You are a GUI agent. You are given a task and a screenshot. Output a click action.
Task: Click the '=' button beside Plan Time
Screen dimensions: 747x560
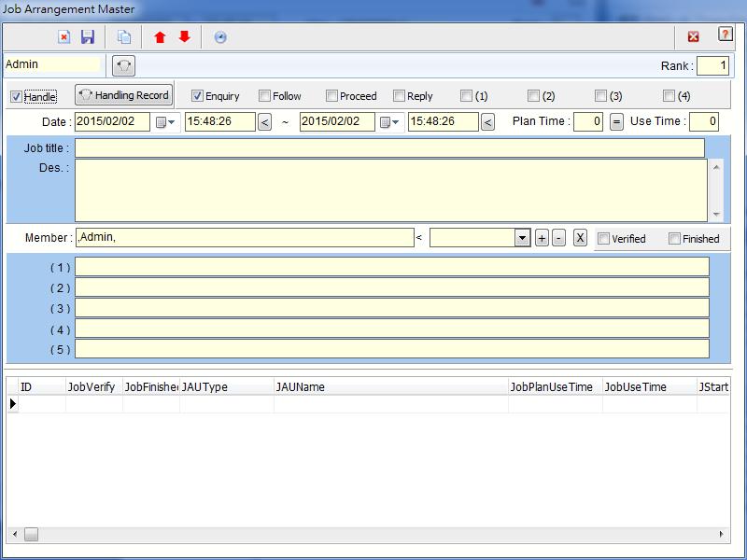[616, 122]
